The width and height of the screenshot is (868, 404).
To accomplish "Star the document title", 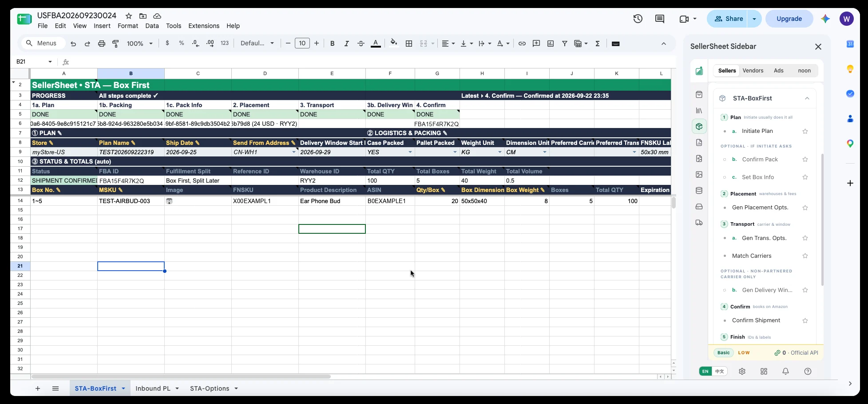I will [129, 16].
